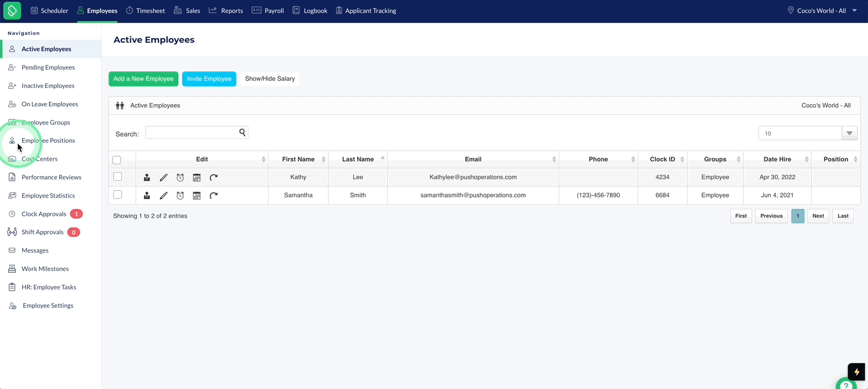This screenshot has width=868, height=389.
Task: Sort by the Groups column
Action: point(715,159)
